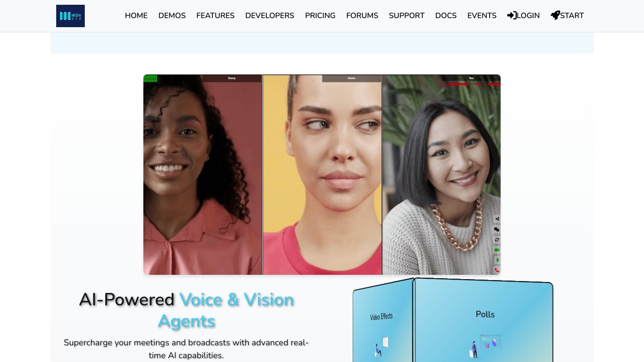The image size is (644, 362).
Task: Select the Video Effects cube face
Action: [383, 322]
